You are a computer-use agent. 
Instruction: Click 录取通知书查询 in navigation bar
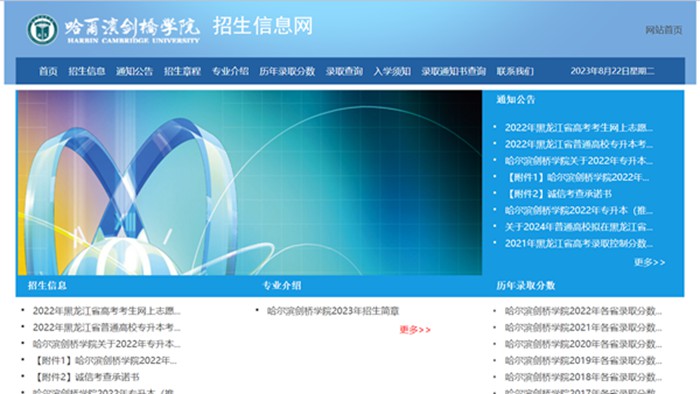(x=454, y=71)
